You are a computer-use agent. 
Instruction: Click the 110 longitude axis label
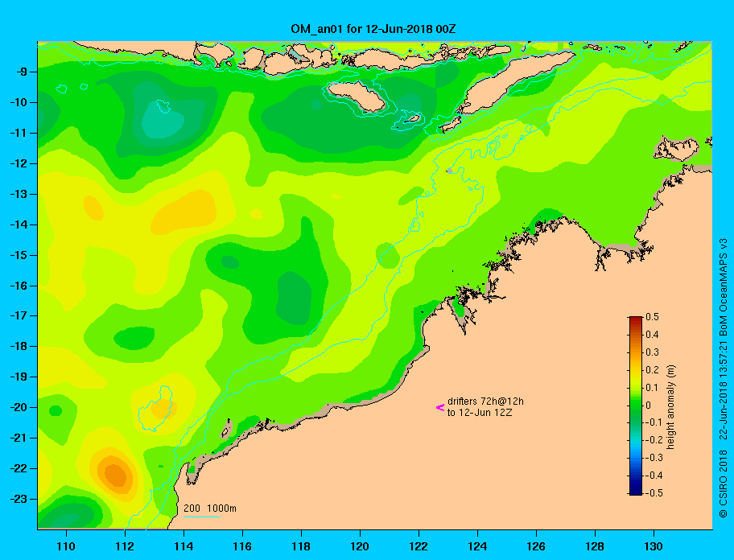point(66,546)
